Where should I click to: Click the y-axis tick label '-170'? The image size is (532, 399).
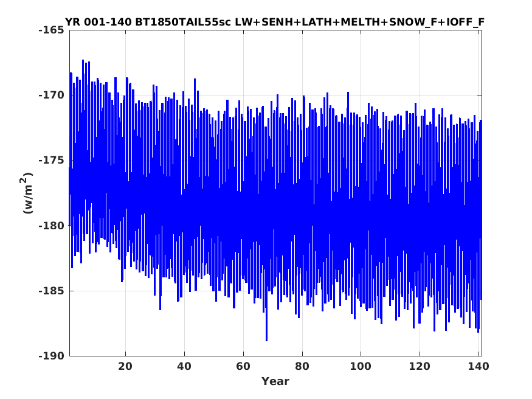tap(51, 95)
